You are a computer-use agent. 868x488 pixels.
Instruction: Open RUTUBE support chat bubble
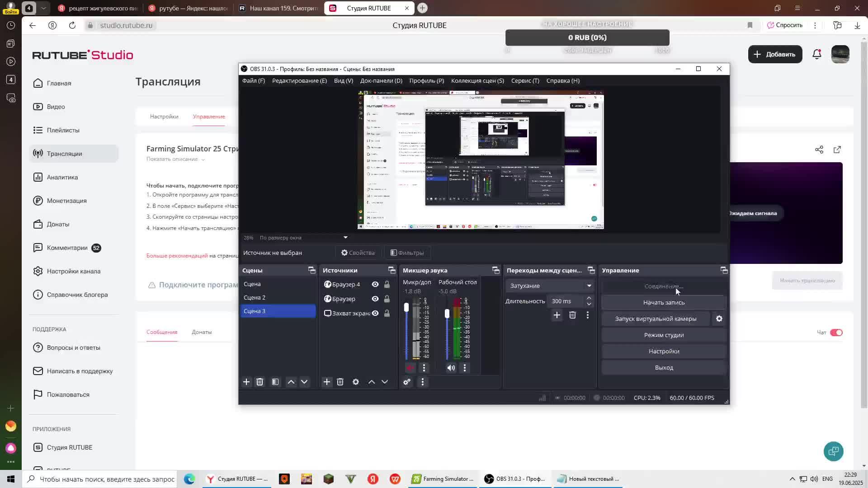(834, 451)
